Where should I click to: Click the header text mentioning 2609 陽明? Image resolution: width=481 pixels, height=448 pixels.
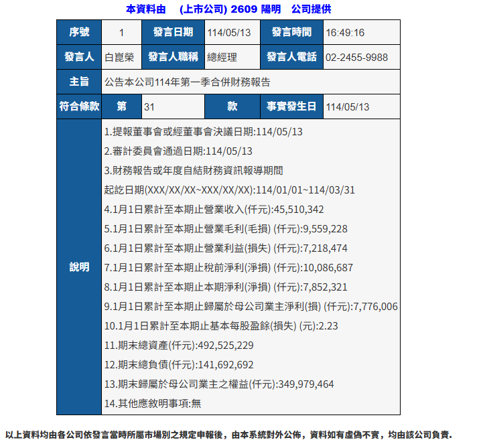[x=228, y=9]
